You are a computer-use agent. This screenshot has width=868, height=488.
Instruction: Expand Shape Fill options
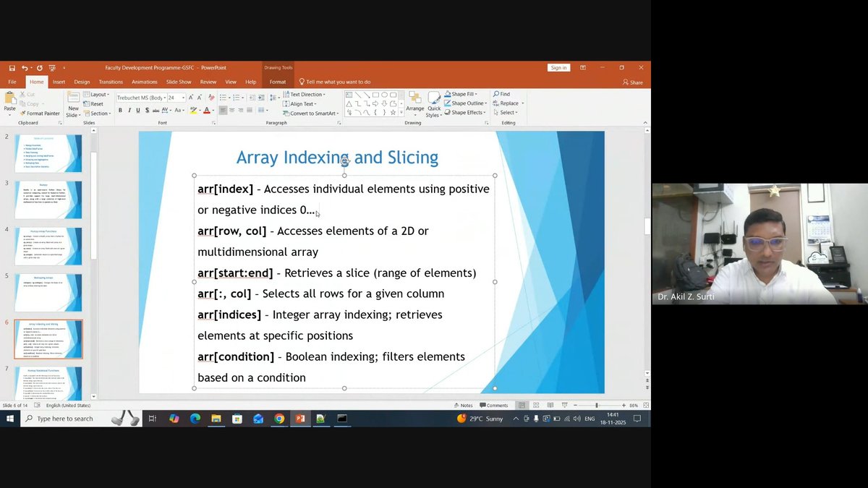point(459,94)
